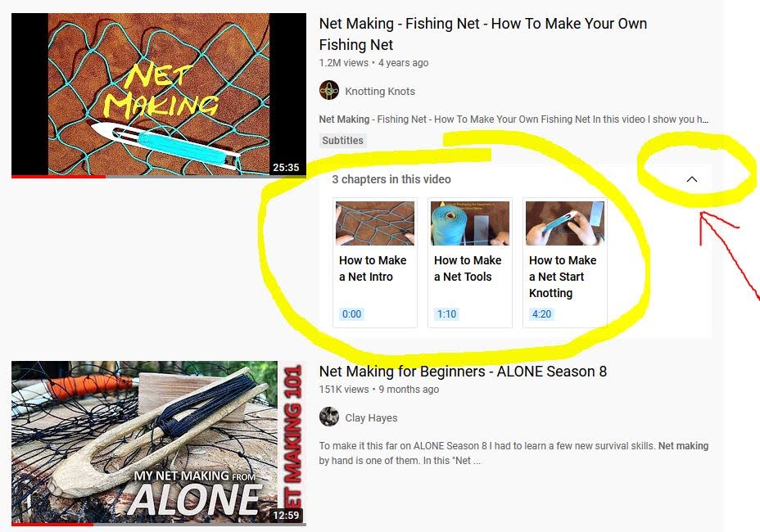The height and width of the screenshot is (532, 760).
Task: Open the 'Net Making for Beginners - ALONE Season 8' title
Action: [x=463, y=371]
